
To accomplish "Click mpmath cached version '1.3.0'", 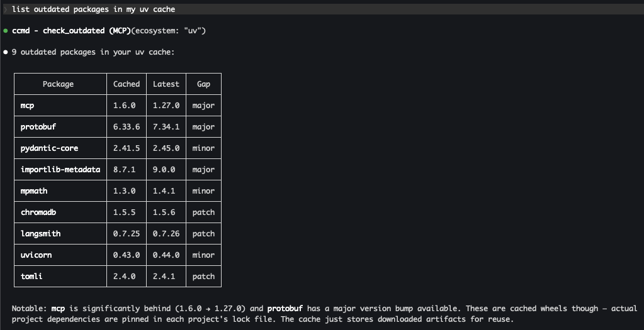I will coord(124,190).
